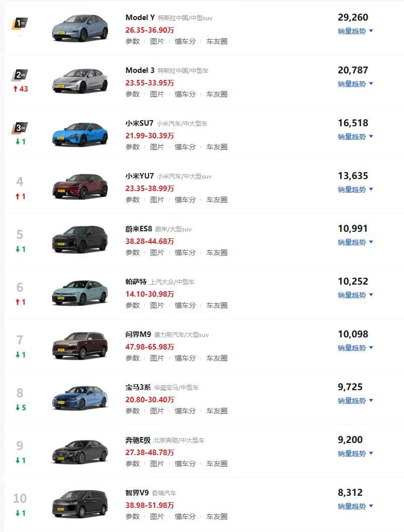Click the 1st place rank badge
The width and height of the screenshot is (404, 532).
(x=20, y=24)
